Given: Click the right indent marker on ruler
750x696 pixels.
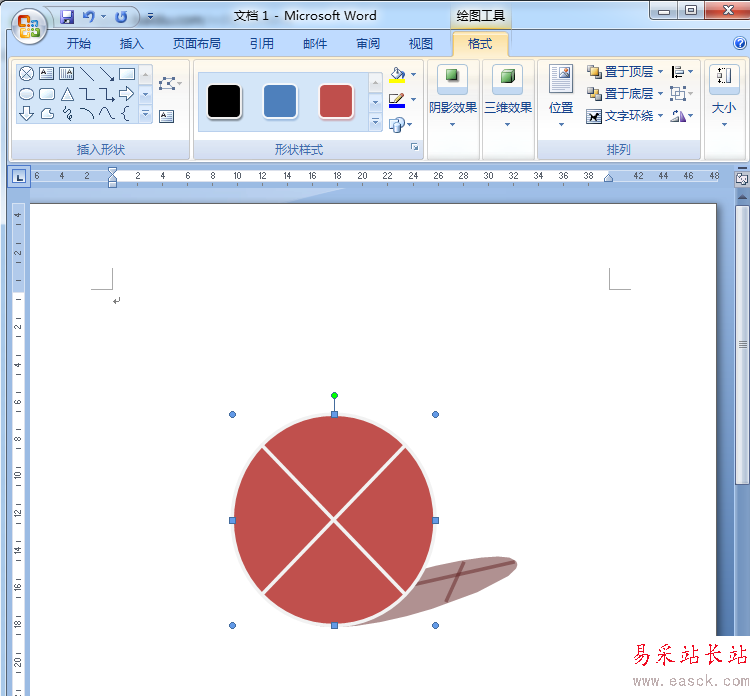Looking at the screenshot, I should (x=608, y=178).
